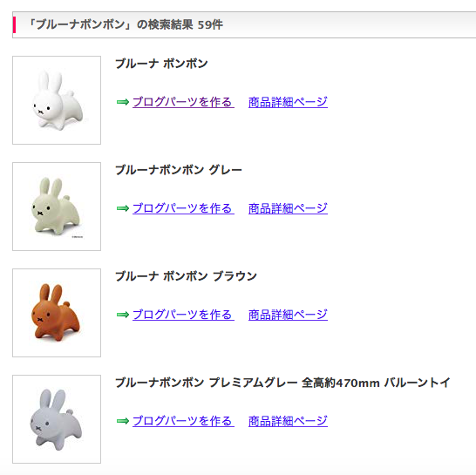Select the ブルーナ ボンボン ブラウン product title
476x475 pixels.
coord(186,276)
